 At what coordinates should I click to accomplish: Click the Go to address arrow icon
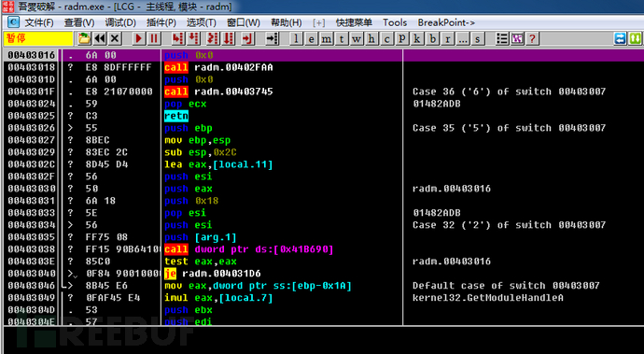tap(272, 38)
